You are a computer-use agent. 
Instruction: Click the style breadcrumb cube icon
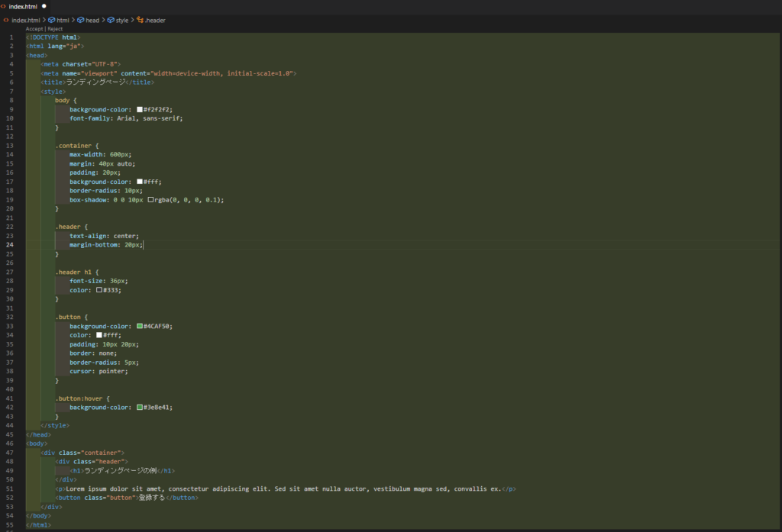pyautogui.click(x=111, y=20)
